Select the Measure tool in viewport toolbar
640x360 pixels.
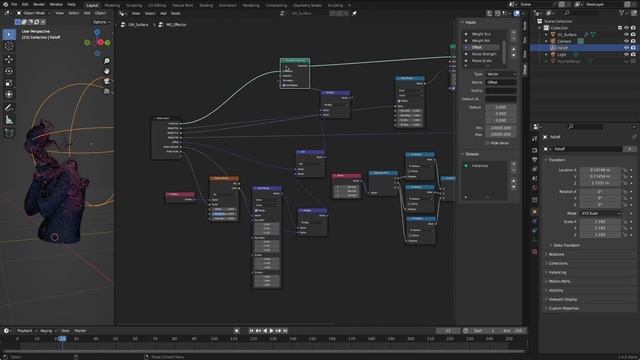9,120
